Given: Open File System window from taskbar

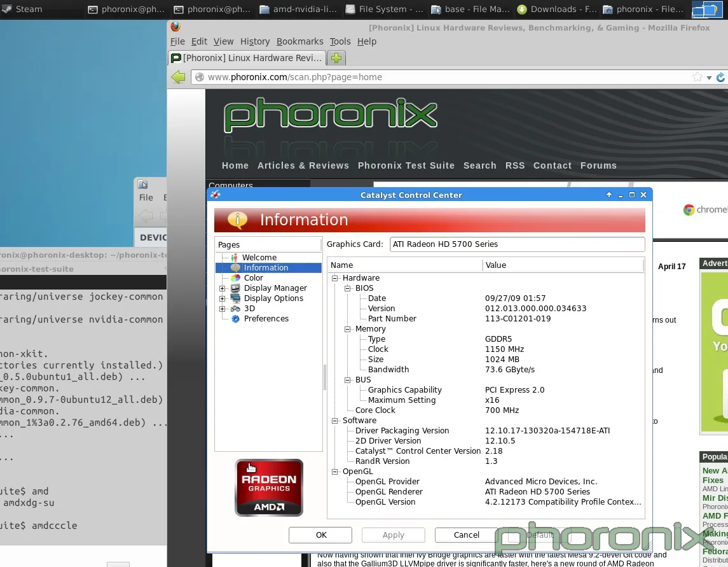Looking at the screenshot, I should 385,10.
